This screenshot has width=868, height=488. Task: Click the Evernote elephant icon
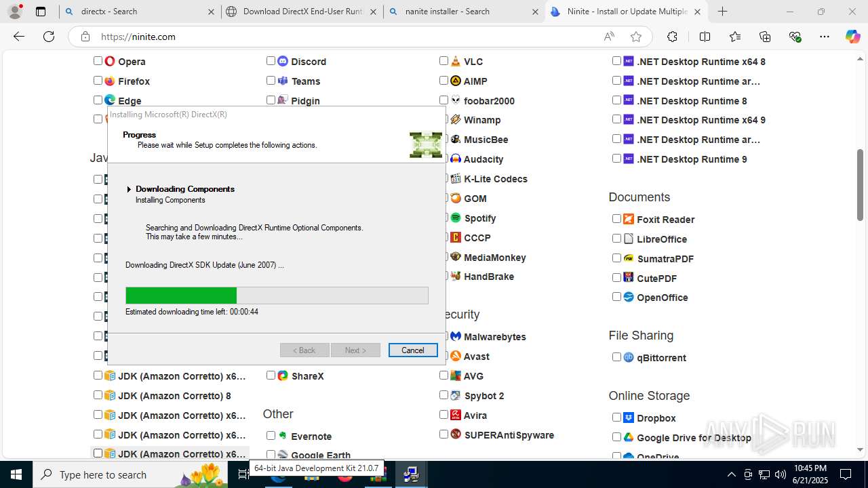pyautogui.click(x=283, y=436)
